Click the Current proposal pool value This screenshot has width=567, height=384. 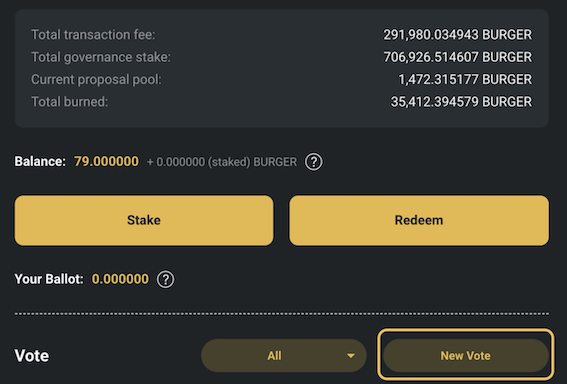point(465,80)
